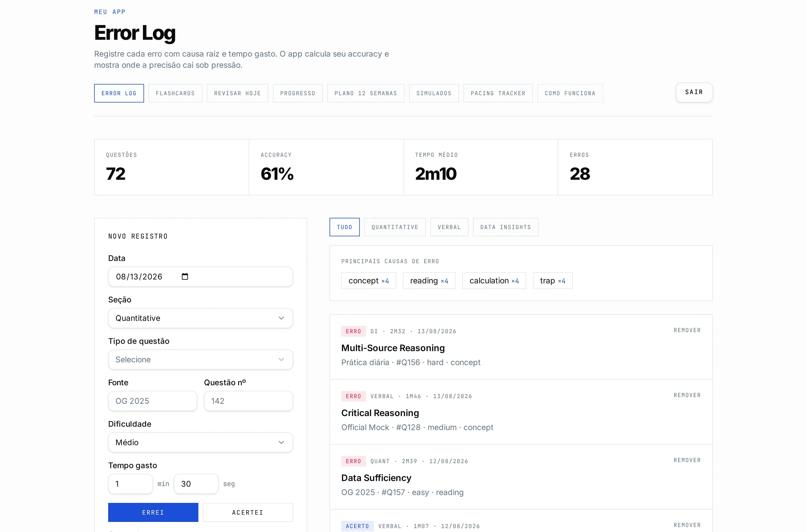Filter entries by Quantitative
The image size is (807, 532).
point(395,227)
